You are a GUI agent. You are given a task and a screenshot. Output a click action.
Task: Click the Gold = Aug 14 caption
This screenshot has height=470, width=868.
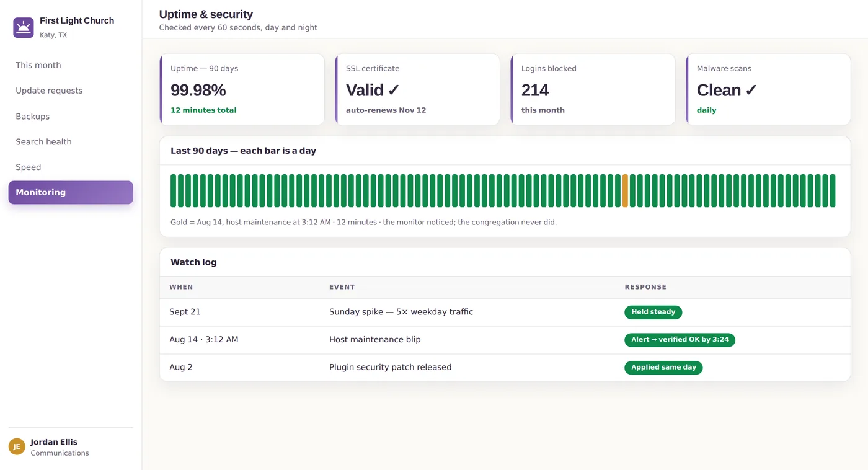(x=363, y=222)
